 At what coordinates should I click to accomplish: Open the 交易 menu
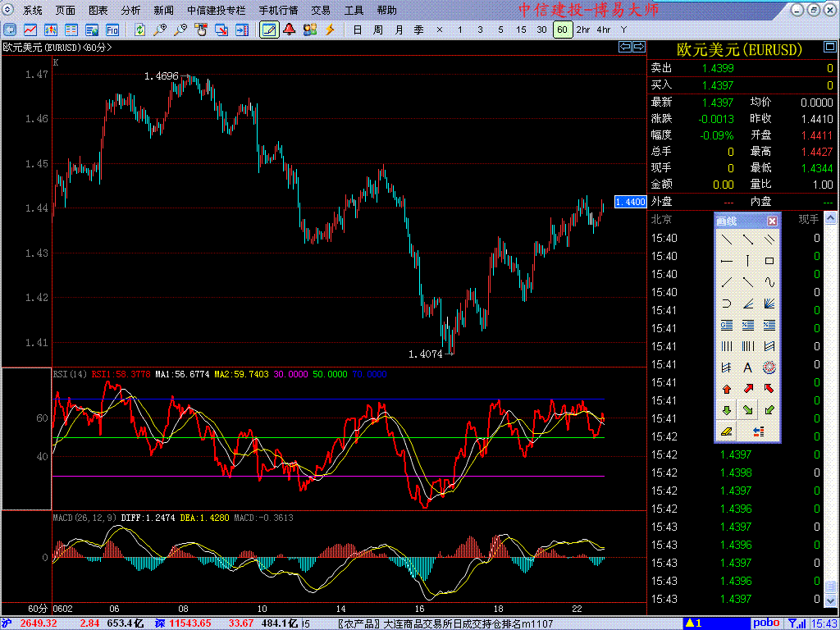pos(321,10)
